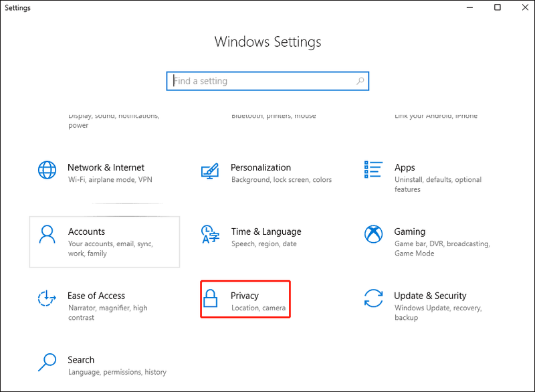Open the Time & Language icon
This screenshot has height=392, width=535.
(210, 234)
